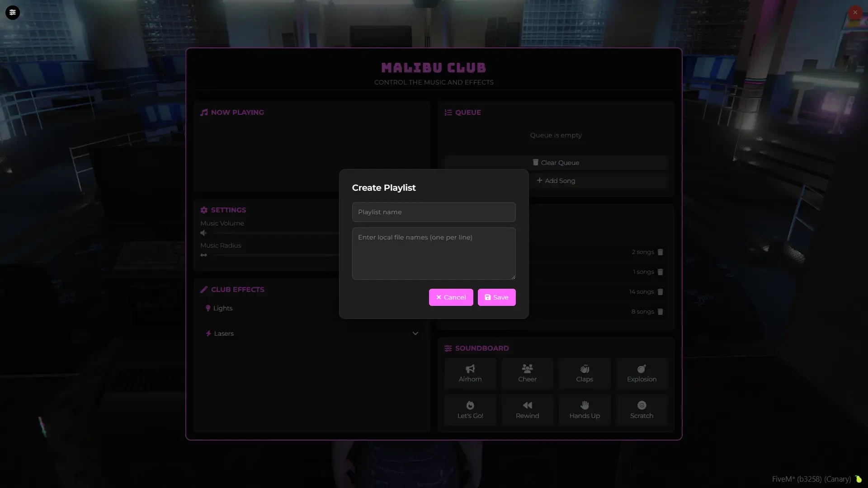
Task: Click the music note icon beside NOW PLAYING
Action: [204, 113]
